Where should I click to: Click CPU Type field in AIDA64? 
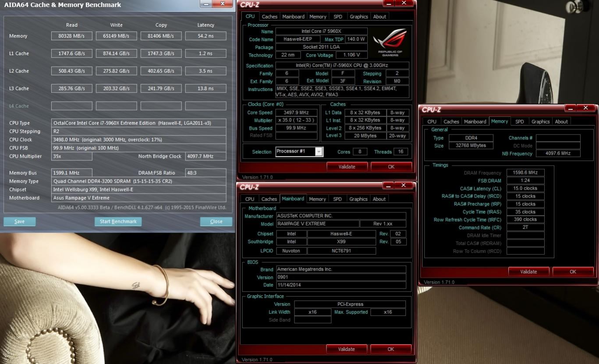[x=139, y=123]
